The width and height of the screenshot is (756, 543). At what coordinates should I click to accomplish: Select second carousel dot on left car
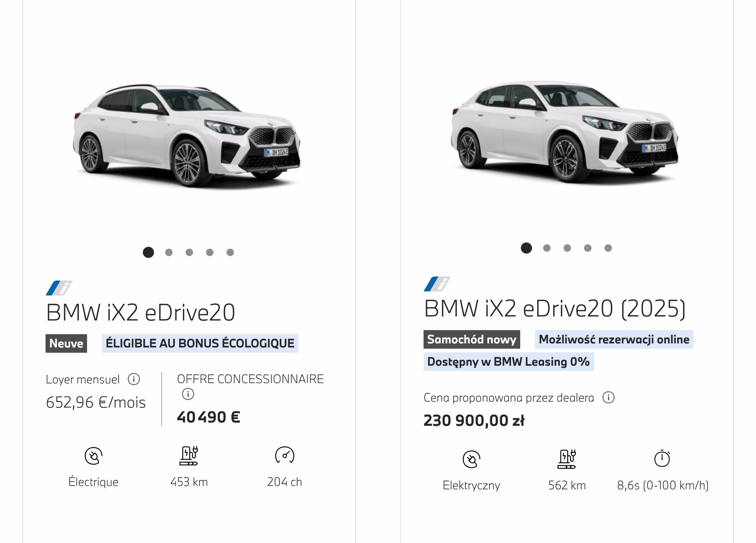click(x=169, y=252)
